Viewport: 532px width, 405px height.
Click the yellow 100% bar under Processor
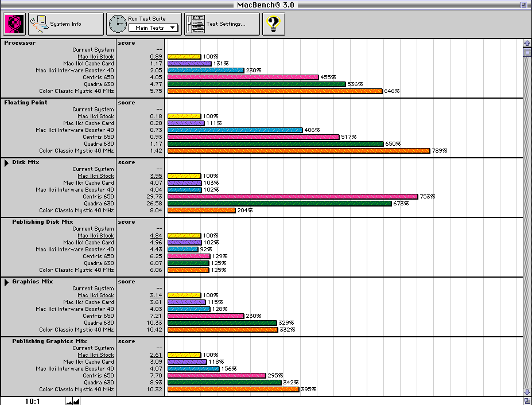[184, 57]
